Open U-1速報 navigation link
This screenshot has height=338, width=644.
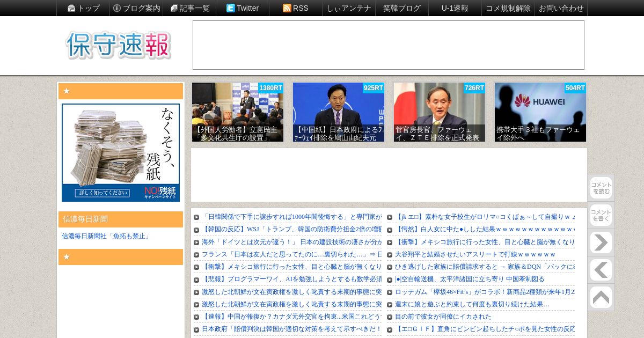[455, 8]
